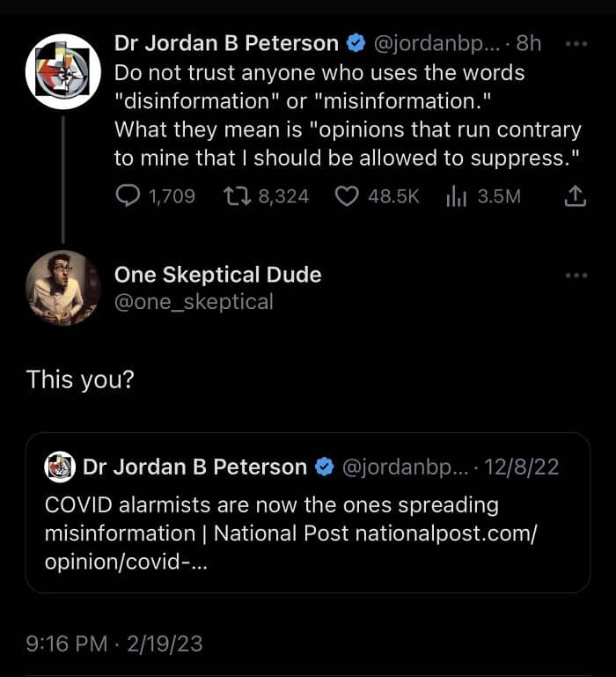Reply to Jordan Peterson's tweet
Screen dimensions: 616x677
pos(128,196)
